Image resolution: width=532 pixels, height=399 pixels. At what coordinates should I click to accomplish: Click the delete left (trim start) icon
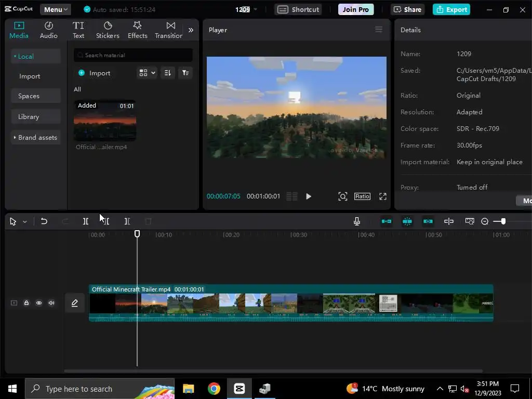[x=106, y=221]
